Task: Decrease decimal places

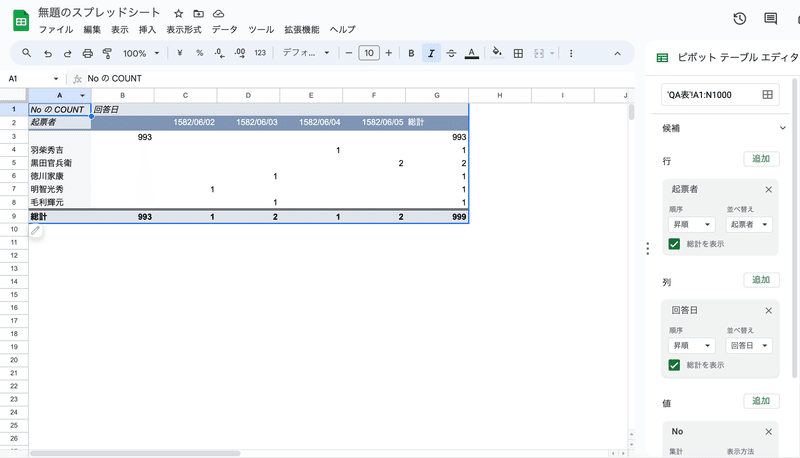Action: click(219, 53)
